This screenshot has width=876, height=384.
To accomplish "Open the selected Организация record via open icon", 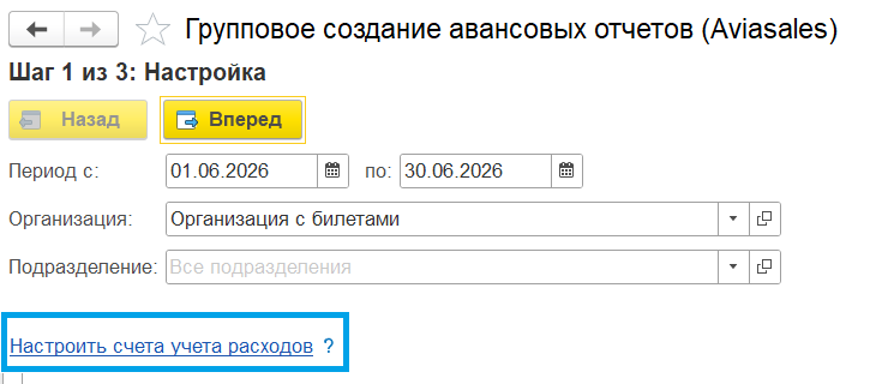I will click(x=764, y=219).
